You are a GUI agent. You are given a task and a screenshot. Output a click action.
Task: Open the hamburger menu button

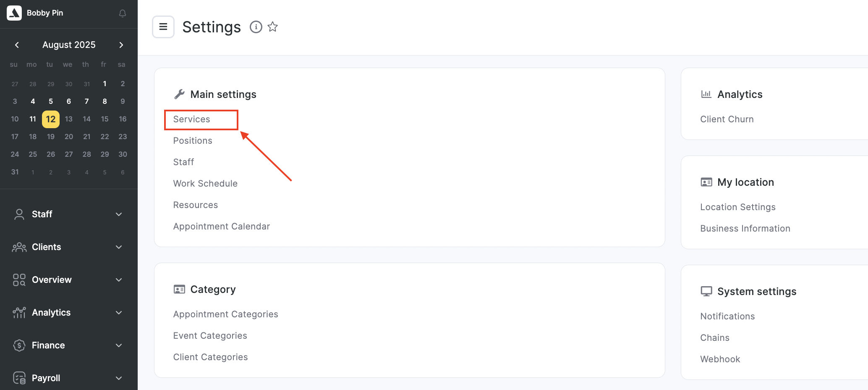point(163,27)
